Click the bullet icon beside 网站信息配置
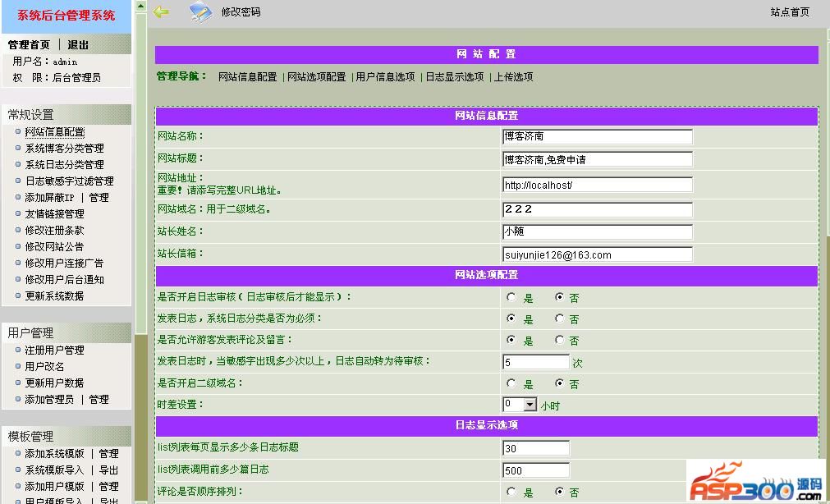The image size is (830, 504). [18, 131]
